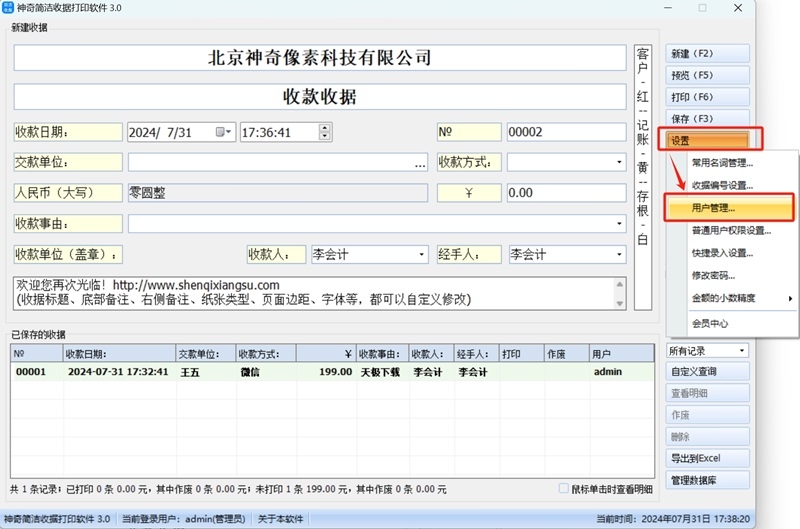Click the remarks scrollbar up arrow

point(619,284)
